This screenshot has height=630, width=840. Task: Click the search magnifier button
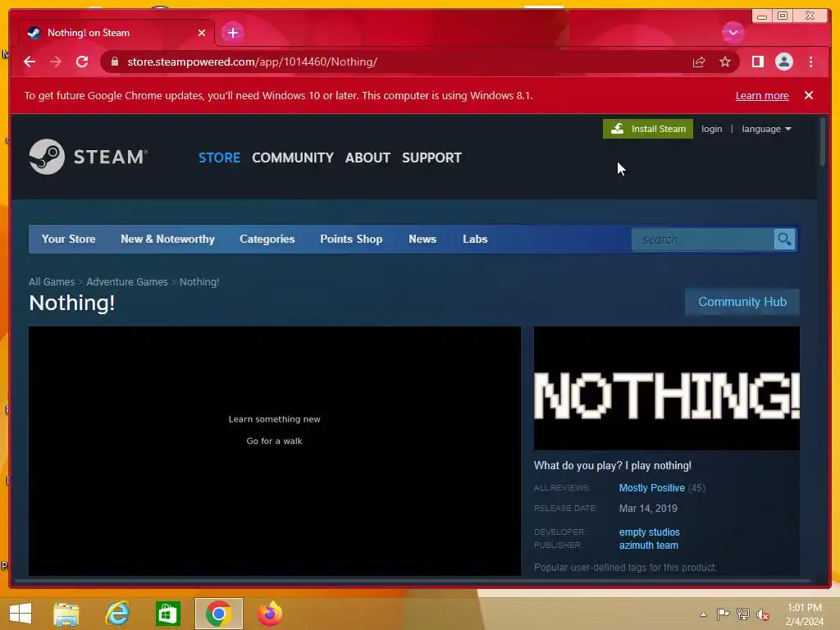(784, 240)
